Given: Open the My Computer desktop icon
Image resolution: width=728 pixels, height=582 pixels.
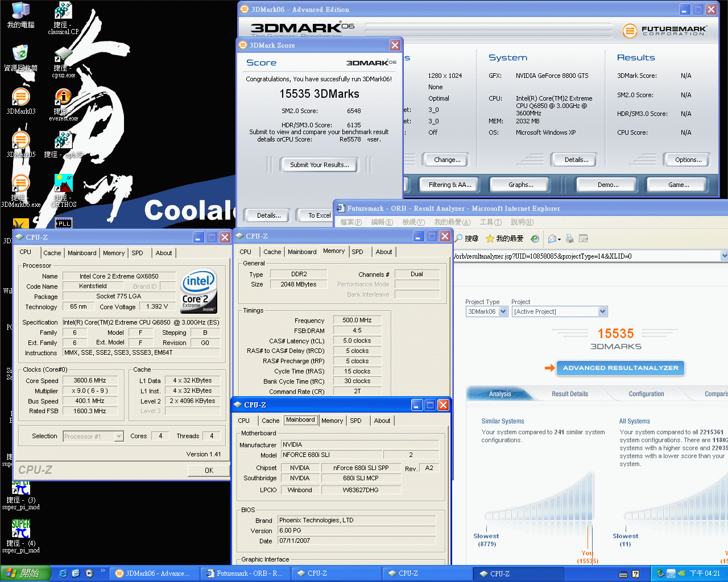Looking at the screenshot, I should pyautogui.click(x=20, y=15).
